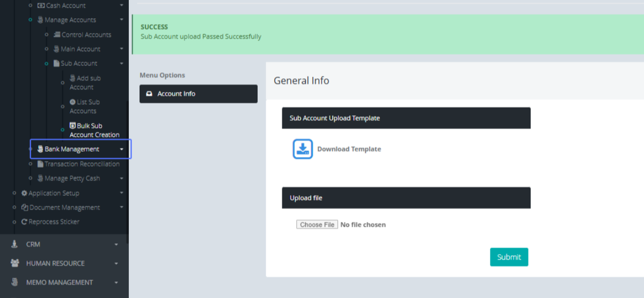Click the Application Setup gear icon

[24, 193]
